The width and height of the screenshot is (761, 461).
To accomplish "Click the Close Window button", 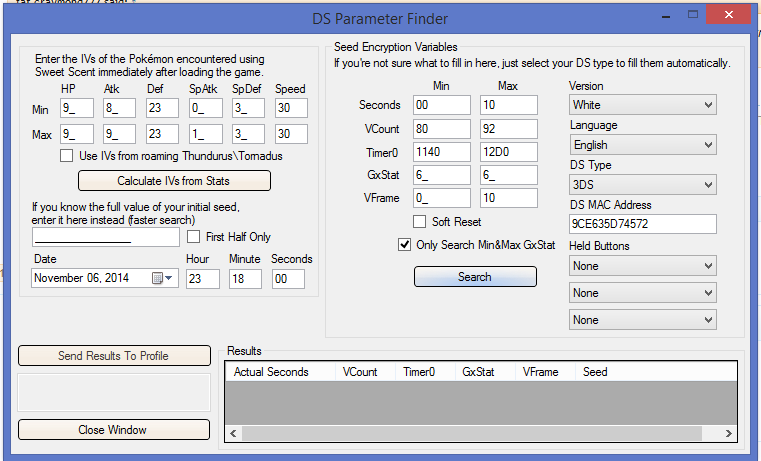I will coord(114,430).
